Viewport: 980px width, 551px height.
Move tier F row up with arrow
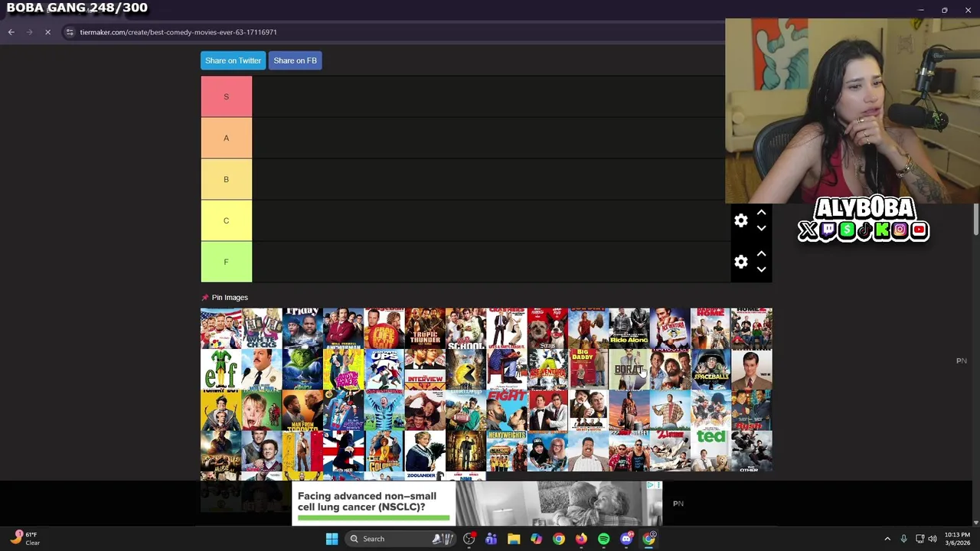coord(761,254)
